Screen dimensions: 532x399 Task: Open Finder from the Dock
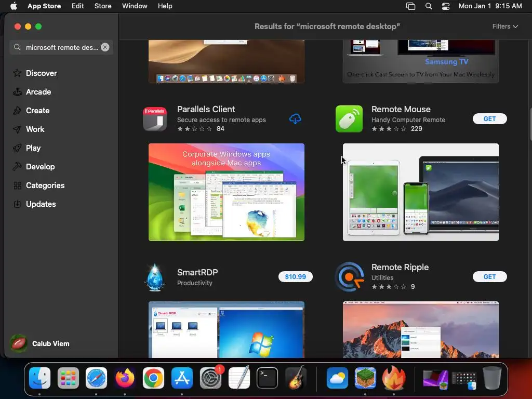pos(39,378)
